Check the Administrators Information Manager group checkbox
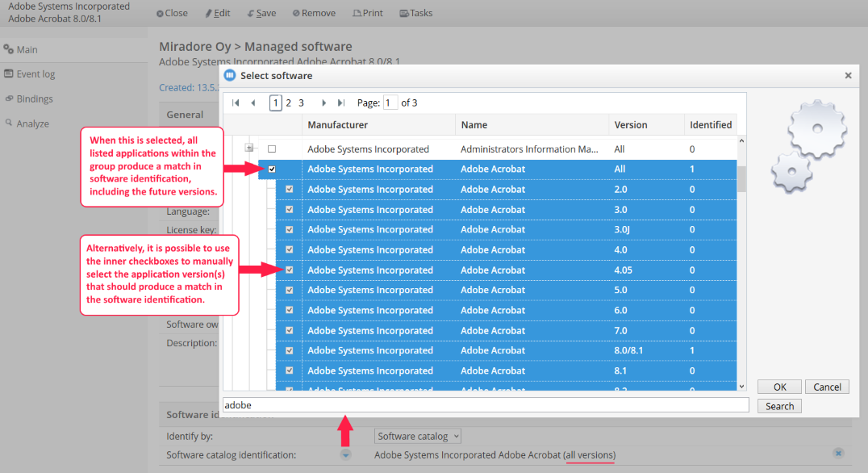868x473 pixels. [272, 149]
